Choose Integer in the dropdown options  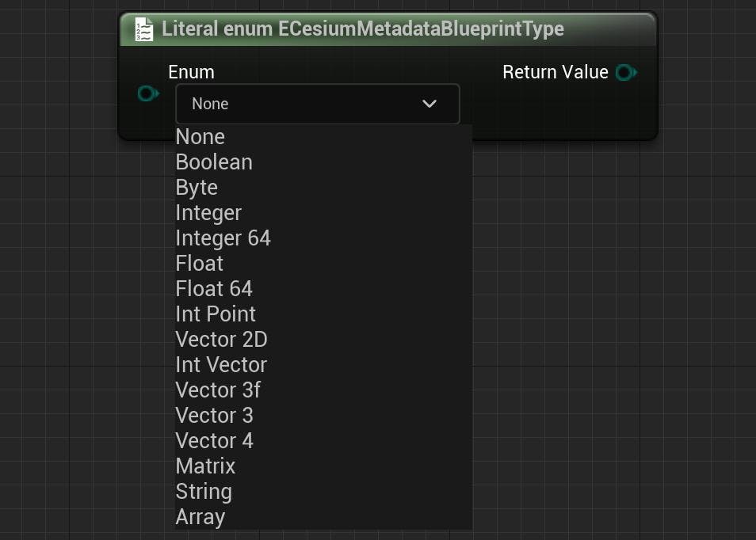point(208,213)
